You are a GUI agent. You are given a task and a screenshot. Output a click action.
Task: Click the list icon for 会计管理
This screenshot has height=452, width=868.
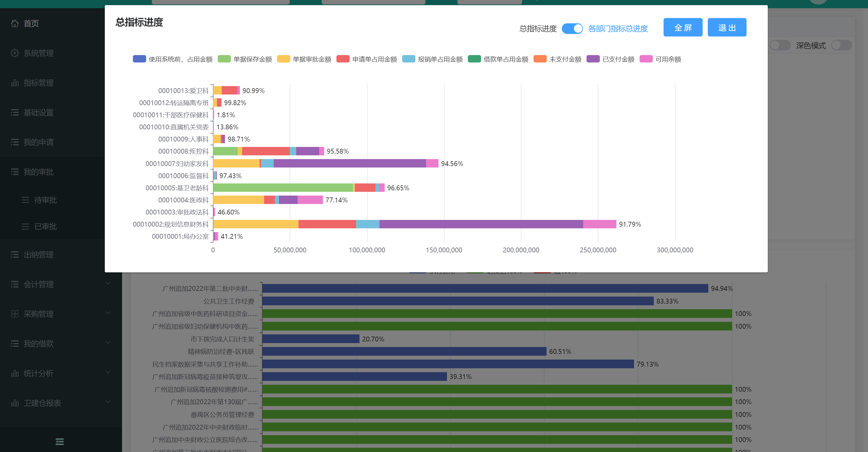click(15, 284)
